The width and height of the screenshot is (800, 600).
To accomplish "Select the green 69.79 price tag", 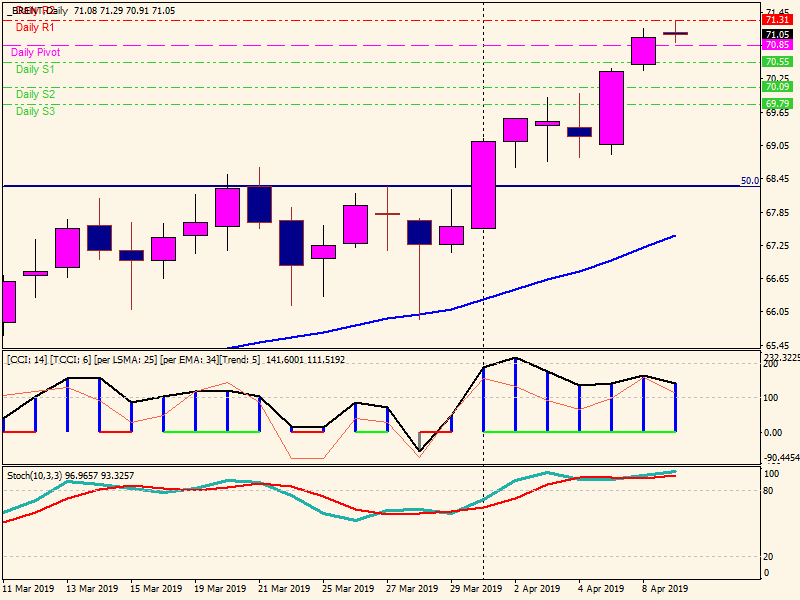I will tap(776, 103).
